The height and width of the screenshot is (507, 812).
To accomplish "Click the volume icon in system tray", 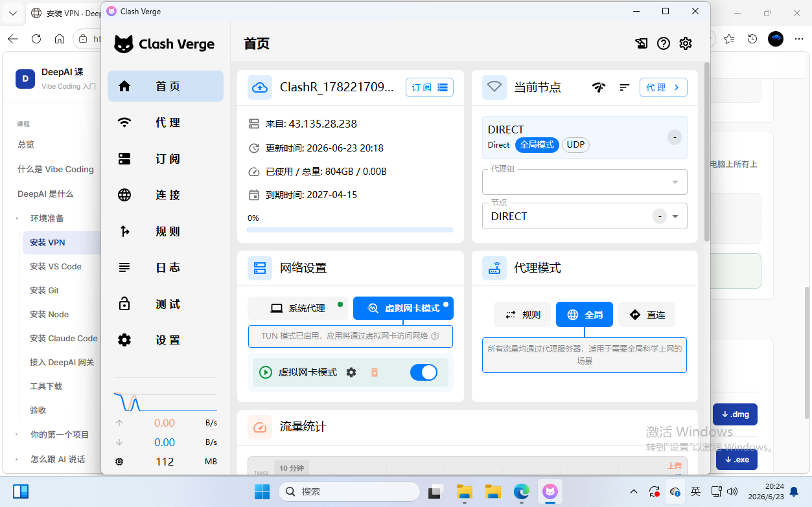I will coord(733,492).
